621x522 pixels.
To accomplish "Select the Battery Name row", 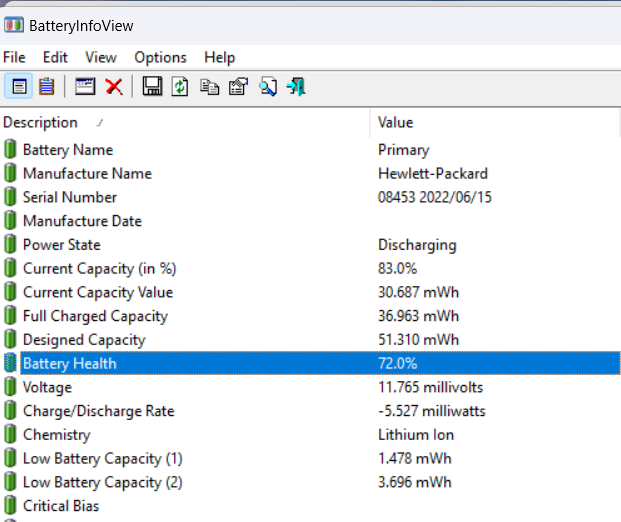I will pyautogui.click(x=310, y=150).
